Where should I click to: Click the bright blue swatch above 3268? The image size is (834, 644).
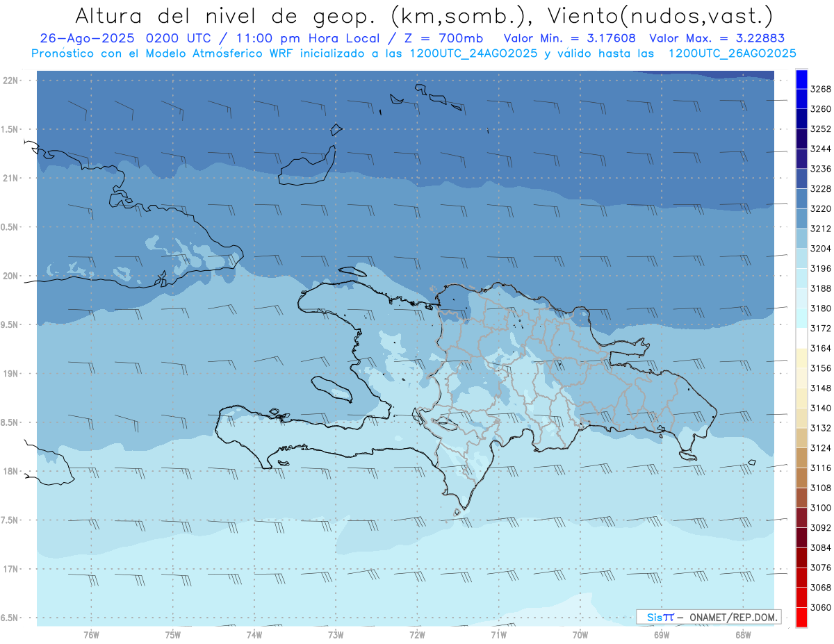click(801, 79)
